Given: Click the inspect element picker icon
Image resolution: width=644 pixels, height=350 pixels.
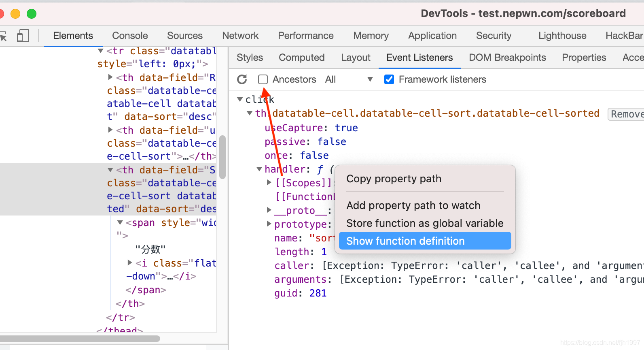Looking at the screenshot, I should 3,36.
